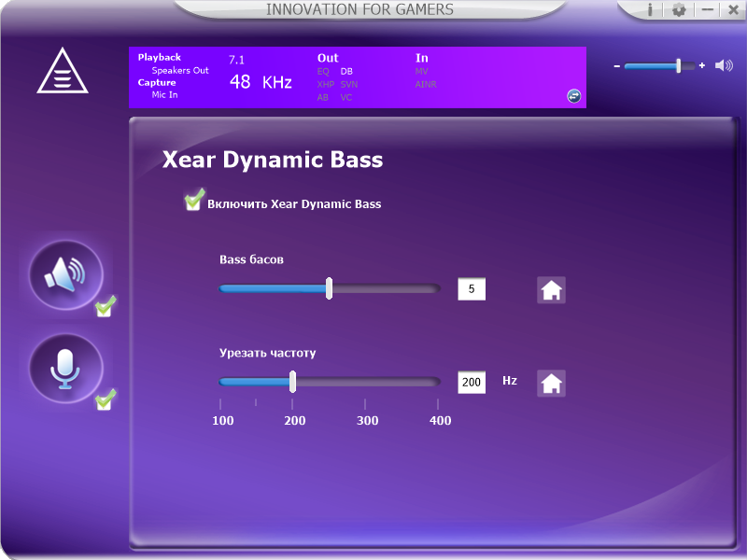The height and width of the screenshot is (560, 747).
Task: Click the triangle logo icon
Action: tap(63, 71)
